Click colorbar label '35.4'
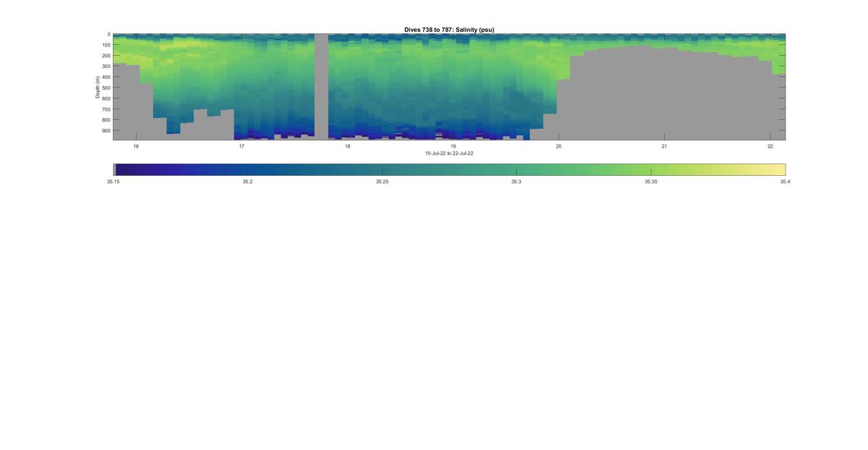 pyautogui.click(x=785, y=182)
